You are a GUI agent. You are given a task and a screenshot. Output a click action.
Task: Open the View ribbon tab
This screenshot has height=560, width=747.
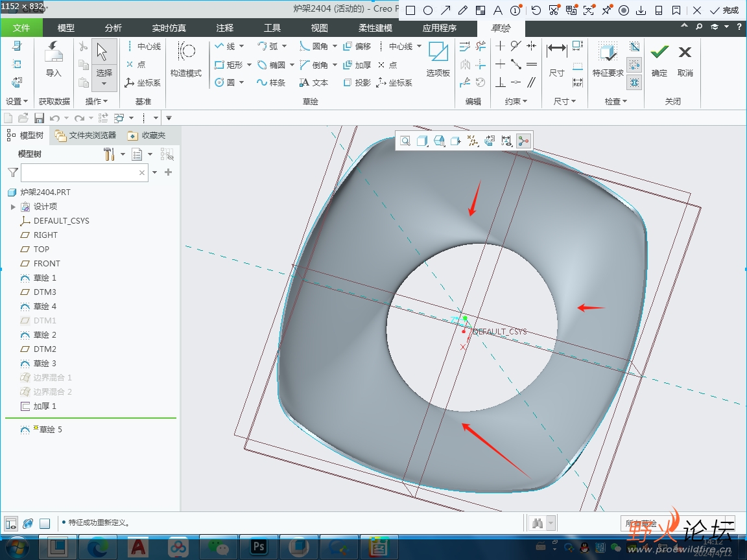pos(319,28)
